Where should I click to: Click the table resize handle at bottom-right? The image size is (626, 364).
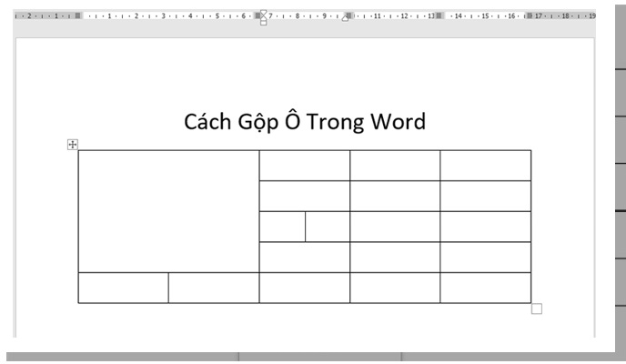(x=536, y=309)
